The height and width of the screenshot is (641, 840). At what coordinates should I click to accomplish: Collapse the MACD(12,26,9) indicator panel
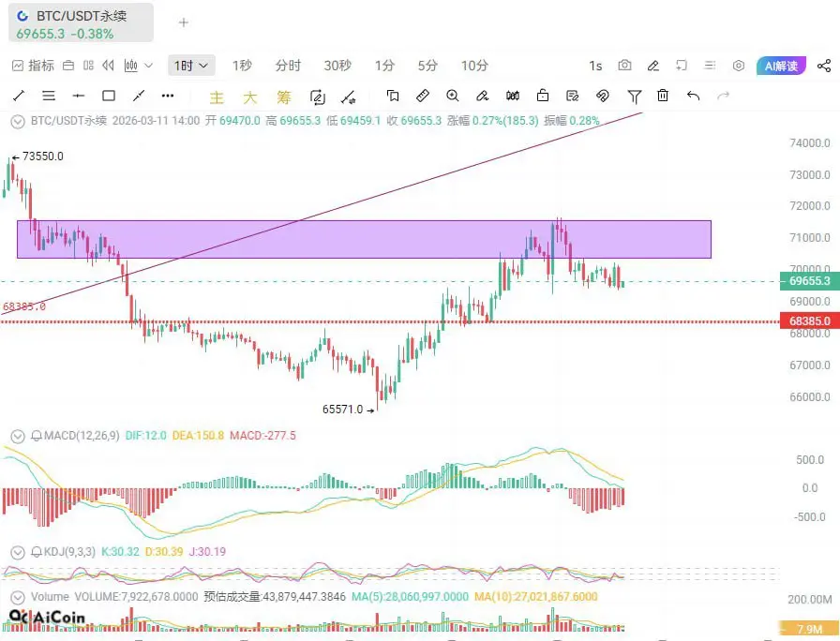point(18,437)
